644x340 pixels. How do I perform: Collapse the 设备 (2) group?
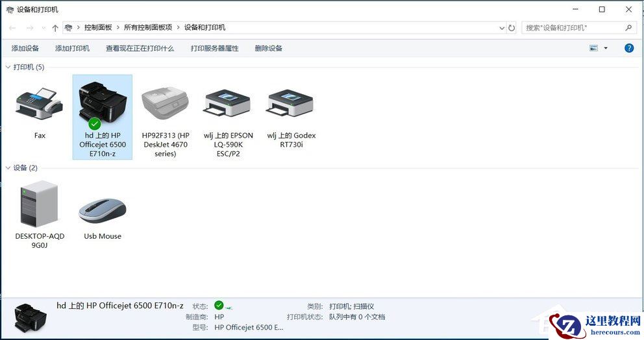pyautogui.click(x=8, y=167)
